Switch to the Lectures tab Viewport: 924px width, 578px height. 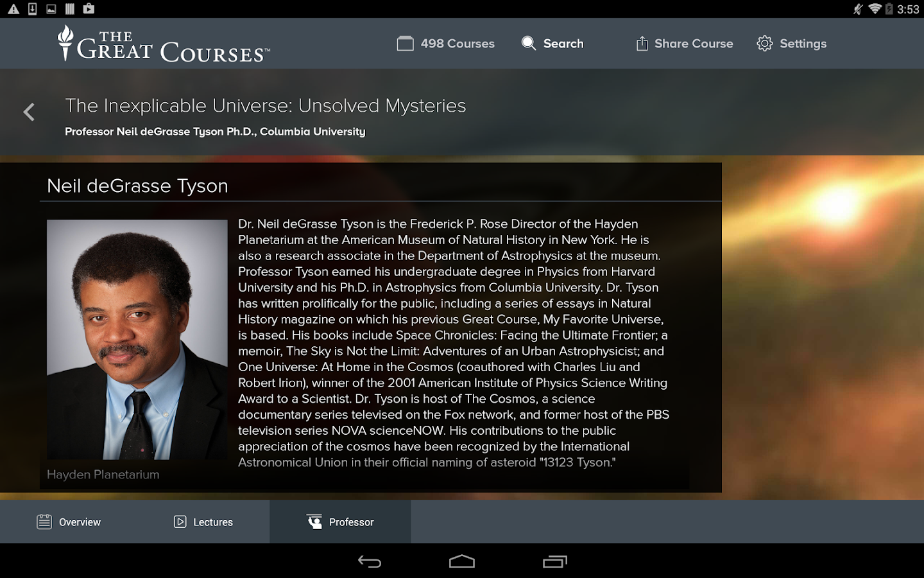click(x=203, y=521)
